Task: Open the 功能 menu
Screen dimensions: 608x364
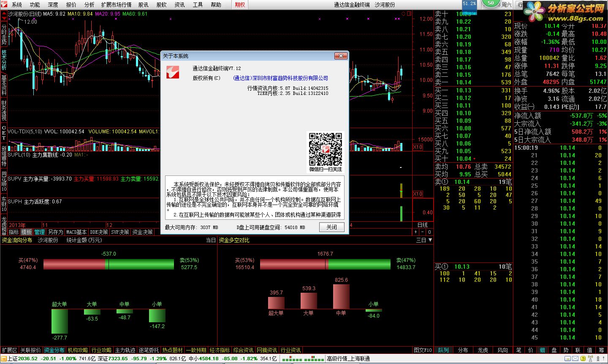Action: click(35, 5)
